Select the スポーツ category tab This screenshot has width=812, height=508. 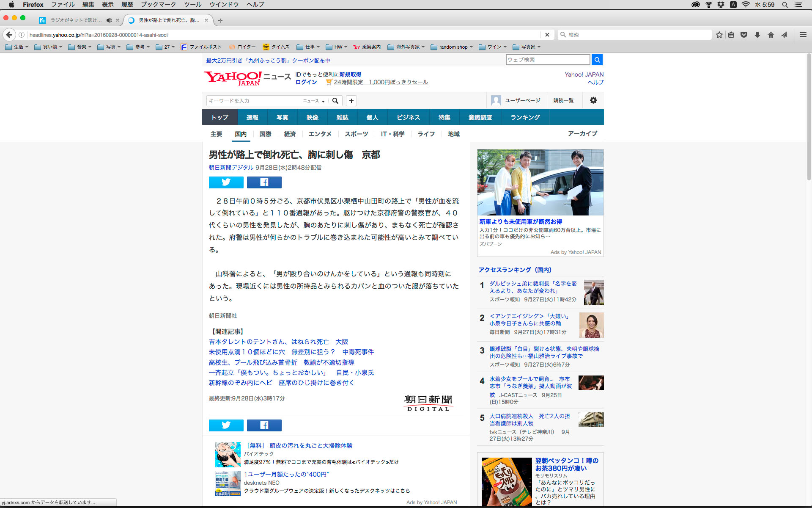coord(356,134)
